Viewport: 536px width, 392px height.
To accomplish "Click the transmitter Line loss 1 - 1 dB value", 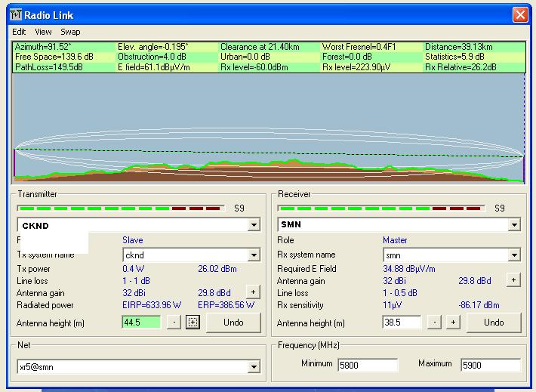I will (x=136, y=281).
